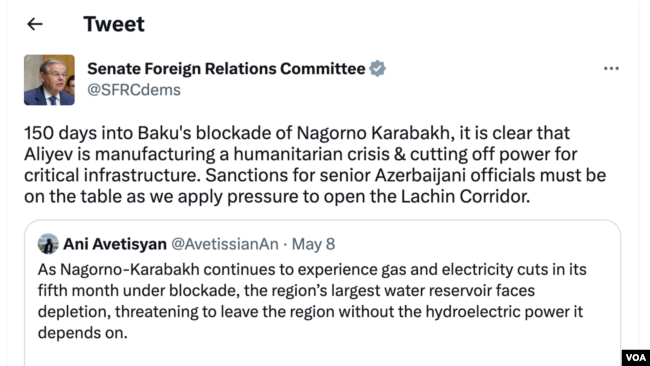650x366 pixels.
Task: Click blank area below quoted tweet text
Action: coord(323,353)
